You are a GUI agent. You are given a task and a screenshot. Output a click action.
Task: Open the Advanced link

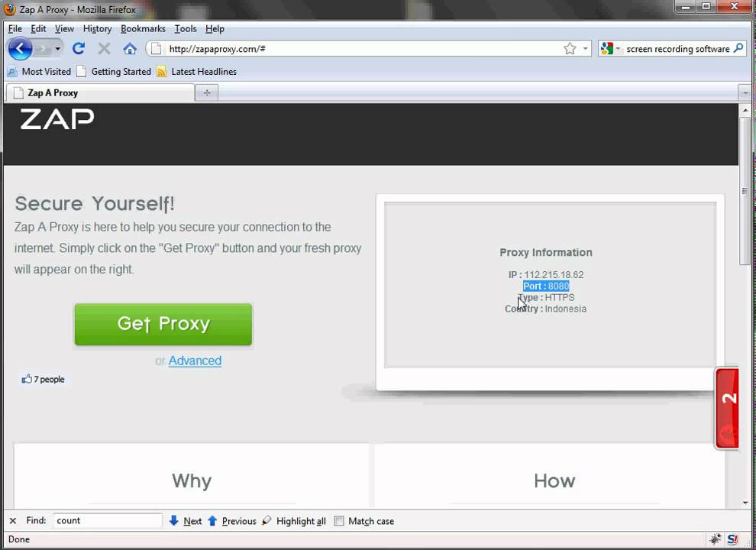tap(195, 361)
